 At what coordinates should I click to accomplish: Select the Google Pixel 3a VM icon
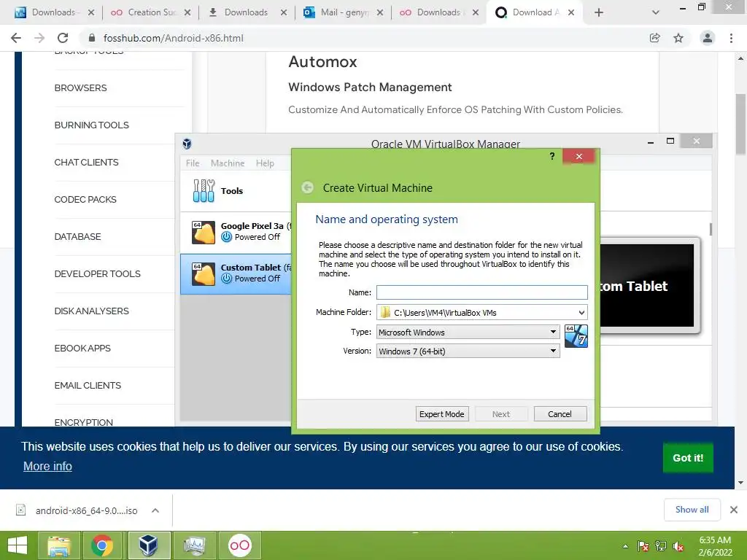click(x=204, y=233)
